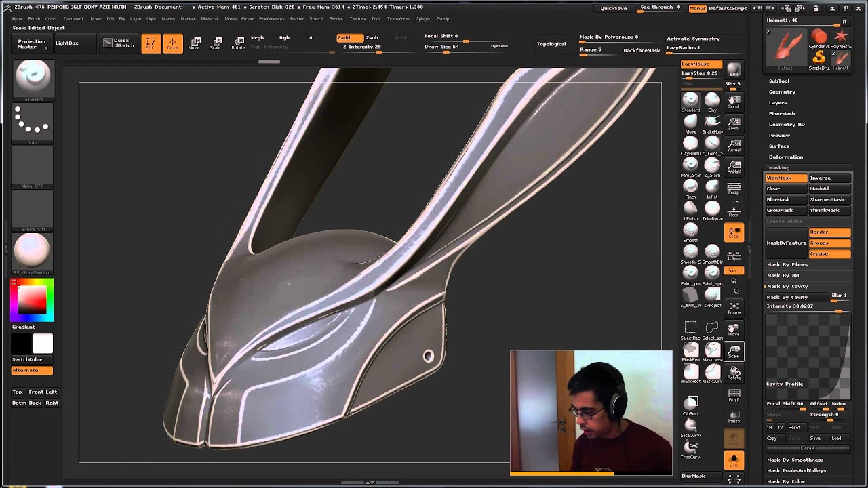Select the MaskPen brush
868x488 pixels.
[690, 351]
